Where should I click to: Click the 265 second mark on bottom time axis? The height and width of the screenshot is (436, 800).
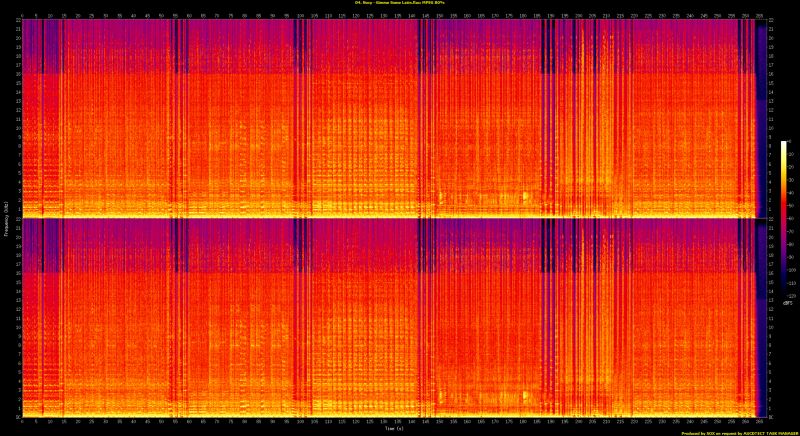pos(758,422)
